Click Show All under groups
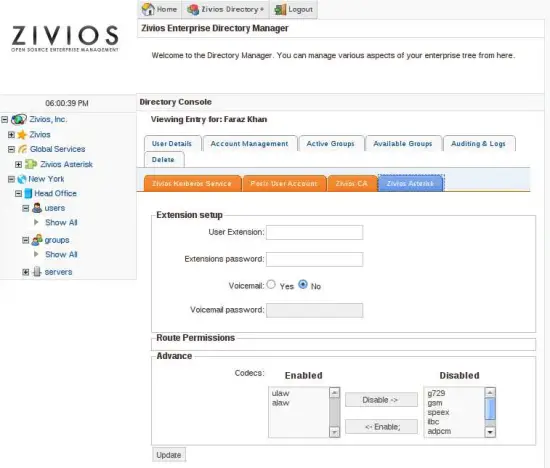550x468 pixels. click(x=61, y=254)
